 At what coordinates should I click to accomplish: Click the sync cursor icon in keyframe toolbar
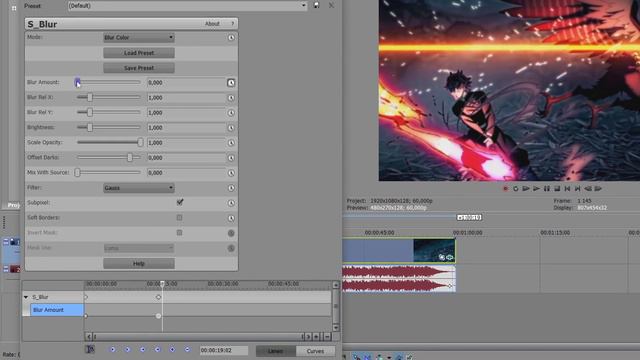tap(90, 349)
